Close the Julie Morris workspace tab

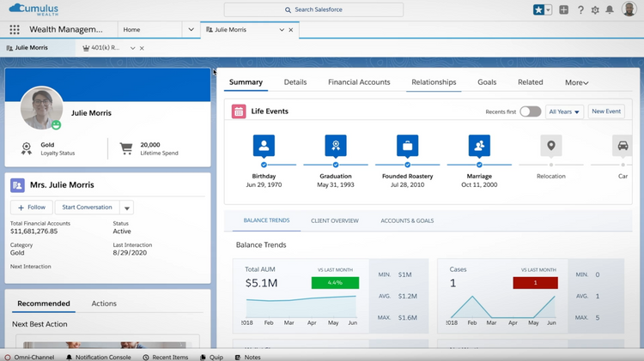(291, 30)
